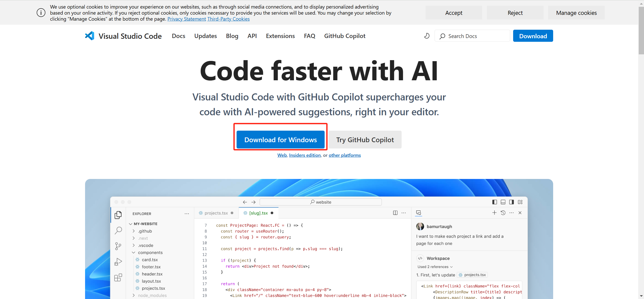Open the Run and Debug icon

(118, 262)
